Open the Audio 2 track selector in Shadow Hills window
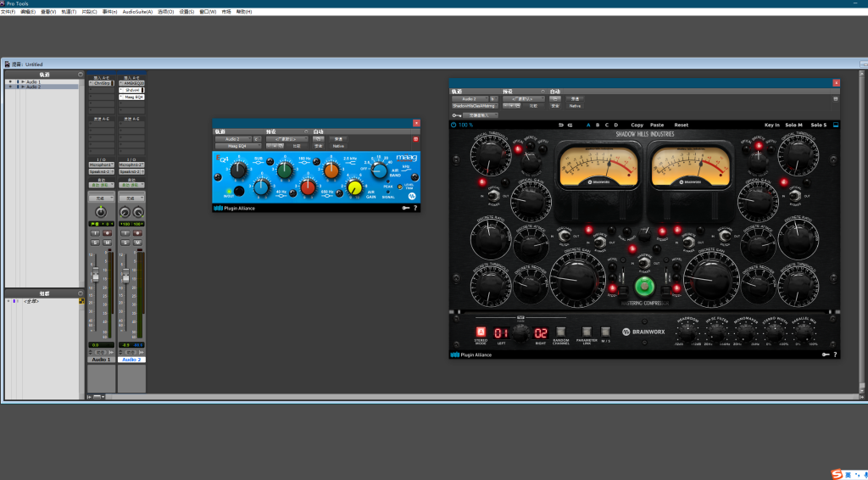The width and height of the screenshot is (868, 480). pos(470,98)
